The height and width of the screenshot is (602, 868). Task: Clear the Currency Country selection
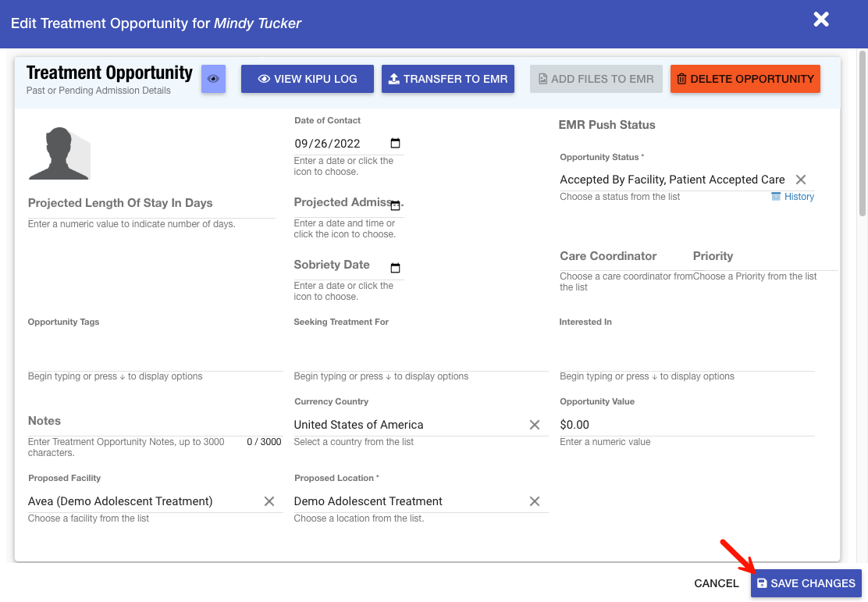pos(534,425)
